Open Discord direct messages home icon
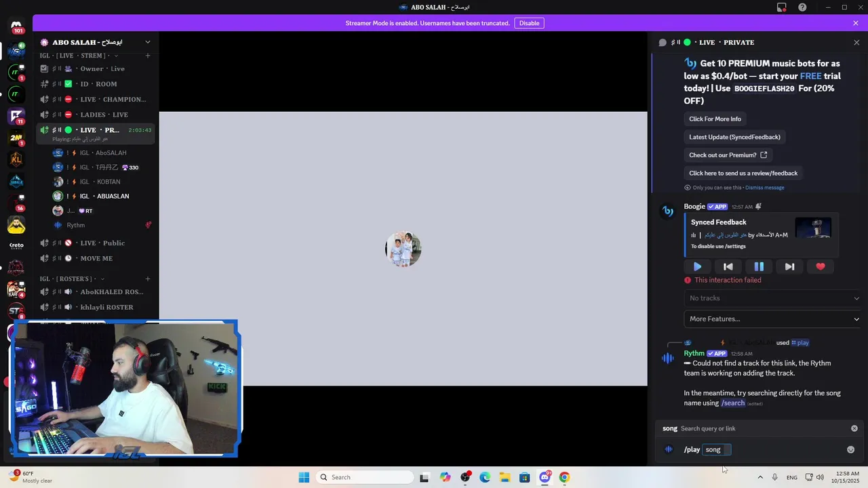Image resolution: width=868 pixels, height=488 pixels. tap(16, 26)
